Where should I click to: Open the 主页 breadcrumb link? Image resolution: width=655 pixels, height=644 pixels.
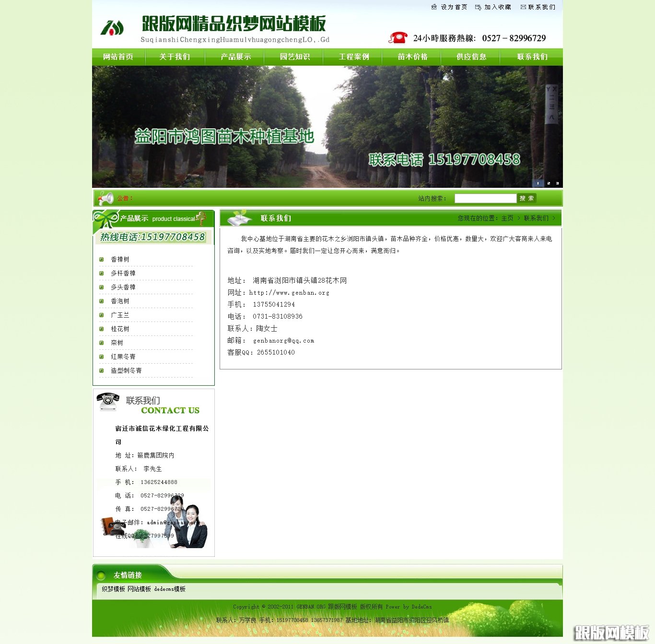pos(508,218)
